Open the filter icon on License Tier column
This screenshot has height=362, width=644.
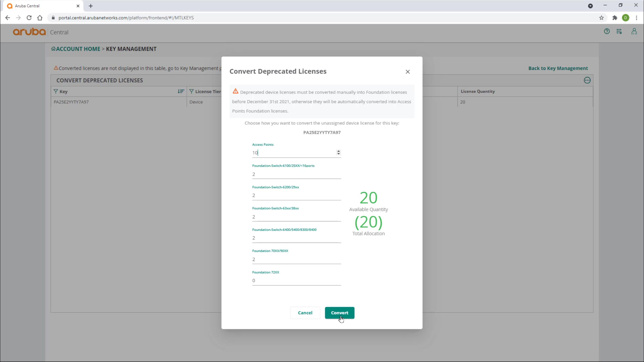tap(192, 91)
